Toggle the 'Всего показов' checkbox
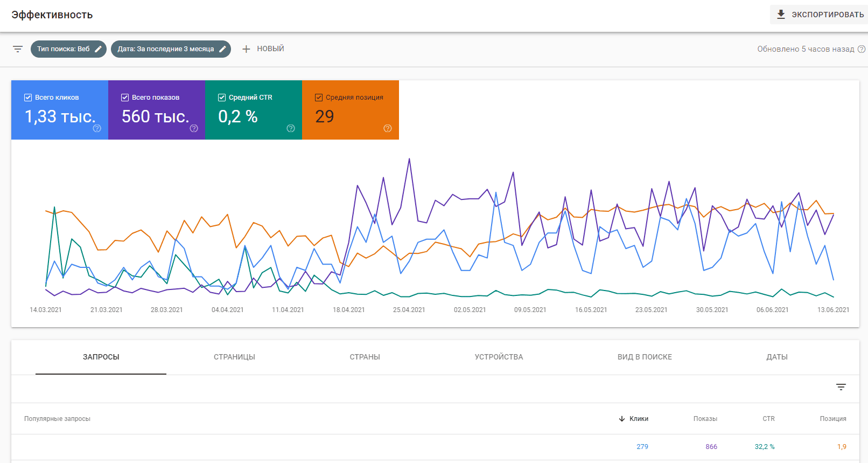Viewport: 868px width, 463px height. (125, 98)
